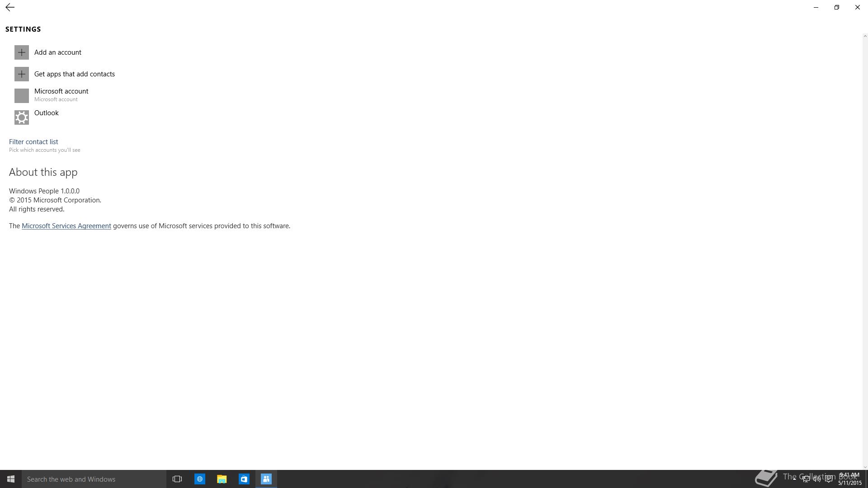Launch the browser globe icon in taskbar

[x=200, y=479]
